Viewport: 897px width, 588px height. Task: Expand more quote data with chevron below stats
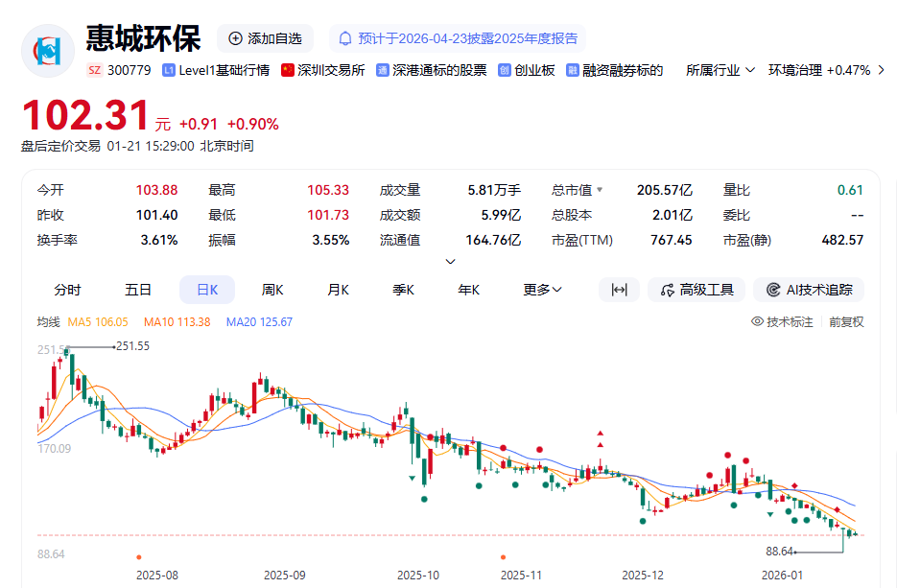coord(450,261)
